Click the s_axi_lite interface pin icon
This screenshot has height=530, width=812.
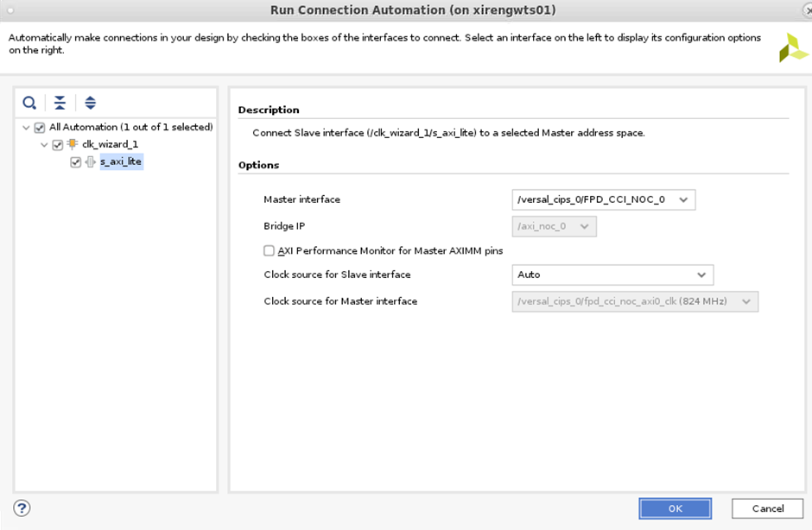(x=90, y=160)
